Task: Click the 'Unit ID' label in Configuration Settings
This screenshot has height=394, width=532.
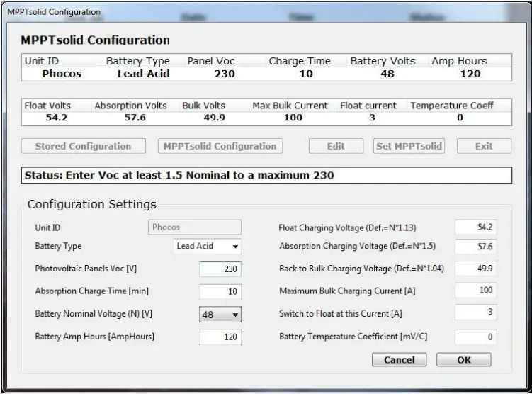Action: coord(47,227)
